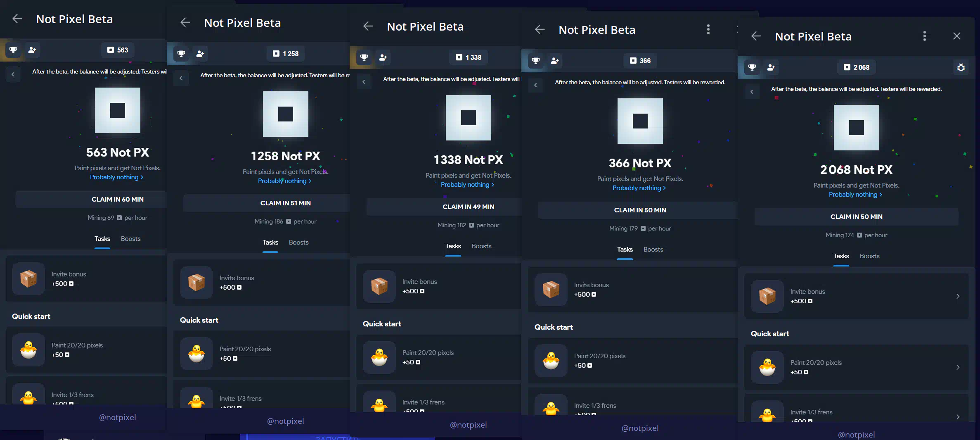Click the pixel square logo above 2068 Not PX
This screenshot has width=980, height=440.
pos(857,128)
